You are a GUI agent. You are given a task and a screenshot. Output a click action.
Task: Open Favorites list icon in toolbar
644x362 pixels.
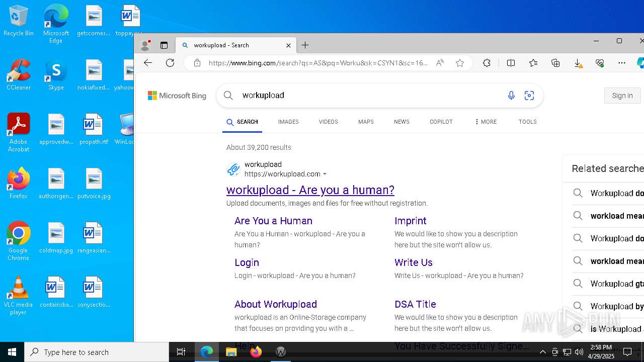coord(533,63)
